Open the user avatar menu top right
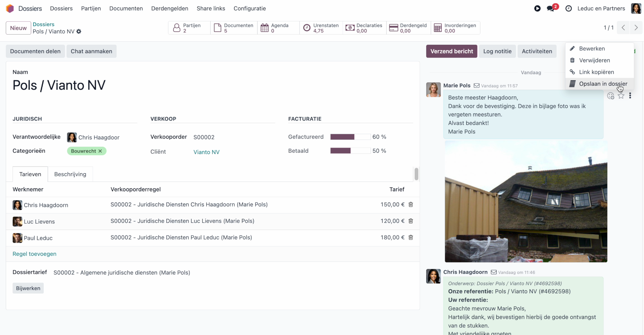This screenshot has width=644, height=335. [x=636, y=8]
